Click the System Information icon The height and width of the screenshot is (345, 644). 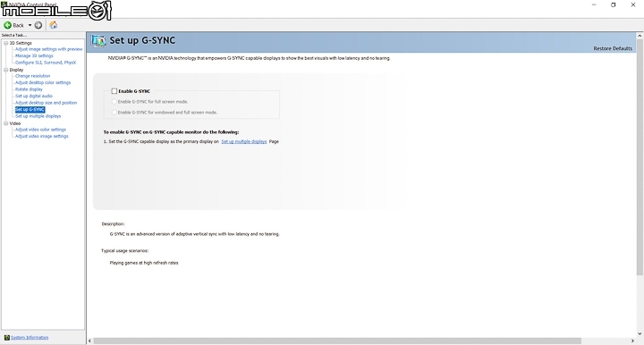click(6, 338)
